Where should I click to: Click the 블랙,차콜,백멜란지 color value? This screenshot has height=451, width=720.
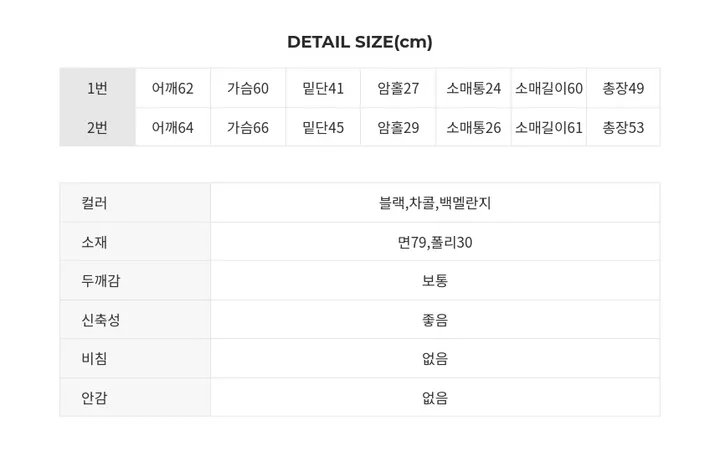pyautogui.click(x=435, y=203)
